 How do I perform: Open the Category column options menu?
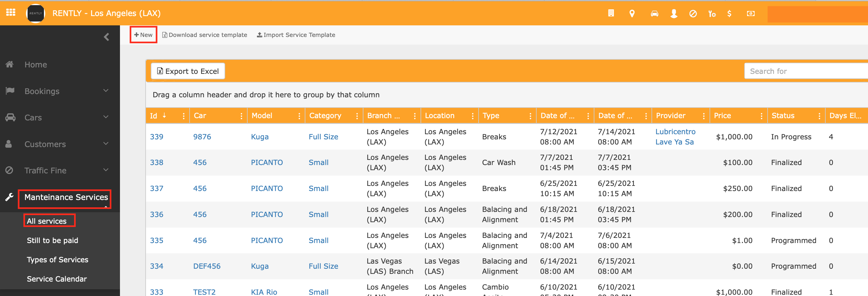357,116
